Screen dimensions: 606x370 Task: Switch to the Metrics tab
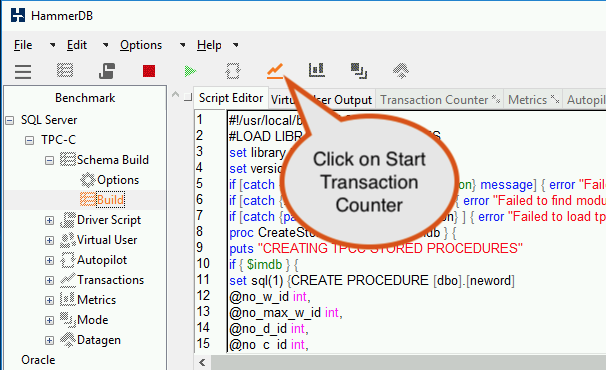533,100
